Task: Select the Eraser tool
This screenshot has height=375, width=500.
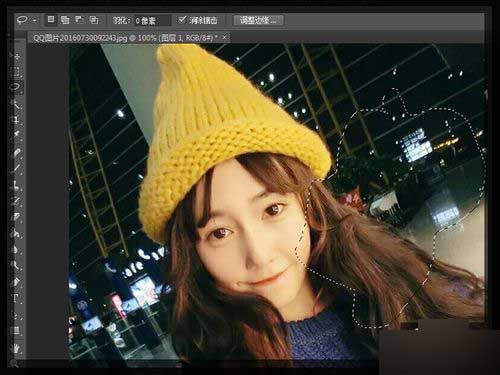Action: click(16, 217)
